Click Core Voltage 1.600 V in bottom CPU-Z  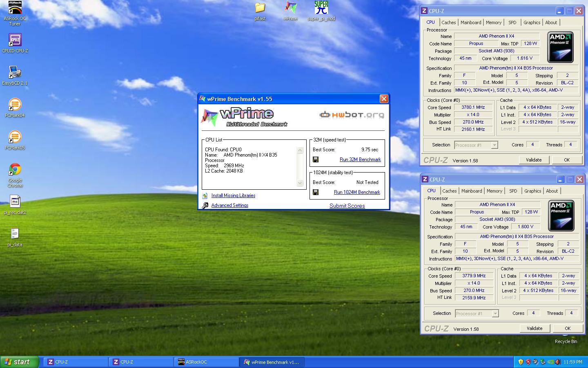tap(525, 227)
